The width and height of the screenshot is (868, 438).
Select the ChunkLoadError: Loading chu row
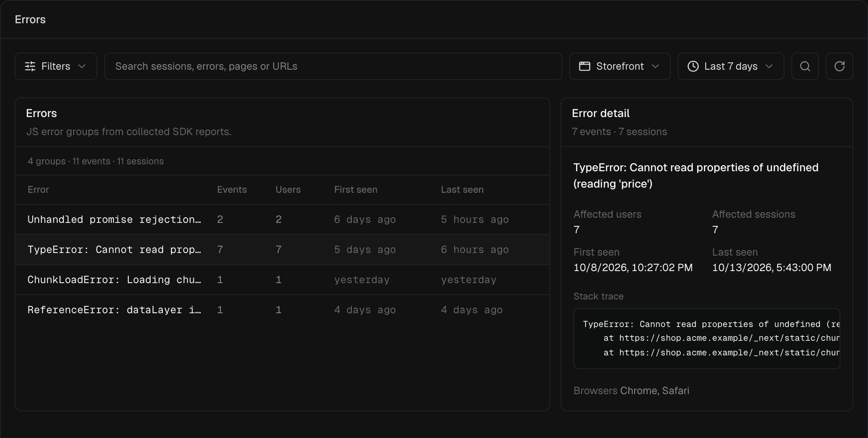coord(282,280)
